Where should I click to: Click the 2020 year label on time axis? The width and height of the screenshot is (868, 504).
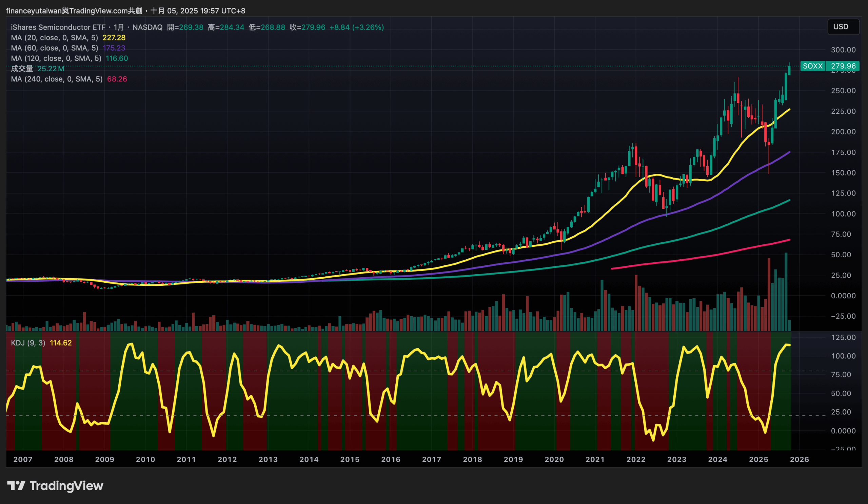[554, 459]
